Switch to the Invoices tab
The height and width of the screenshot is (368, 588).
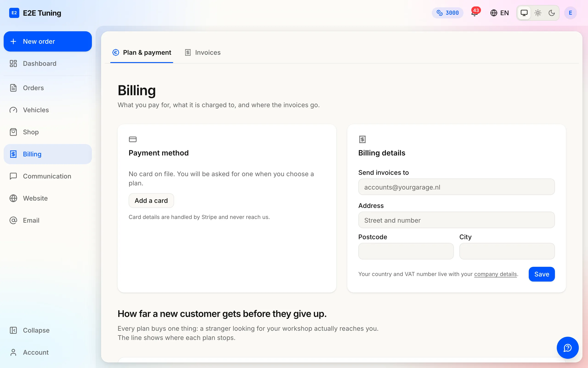203,53
